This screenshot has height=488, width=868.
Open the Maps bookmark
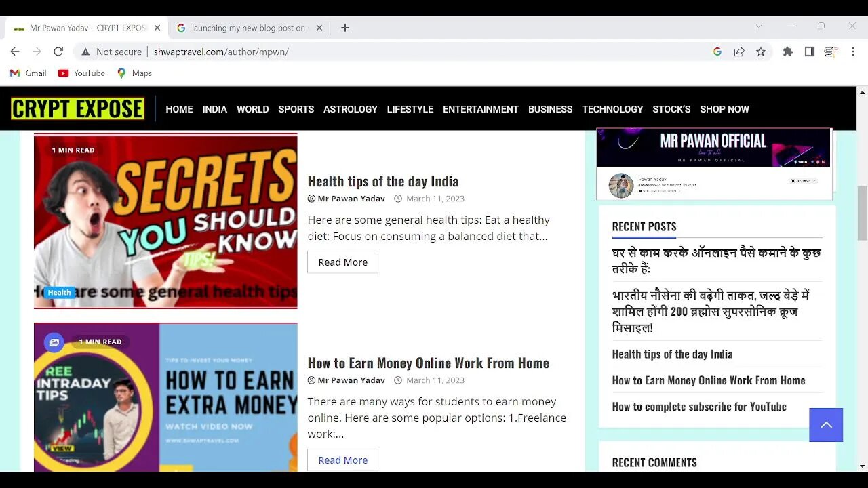(134, 73)
